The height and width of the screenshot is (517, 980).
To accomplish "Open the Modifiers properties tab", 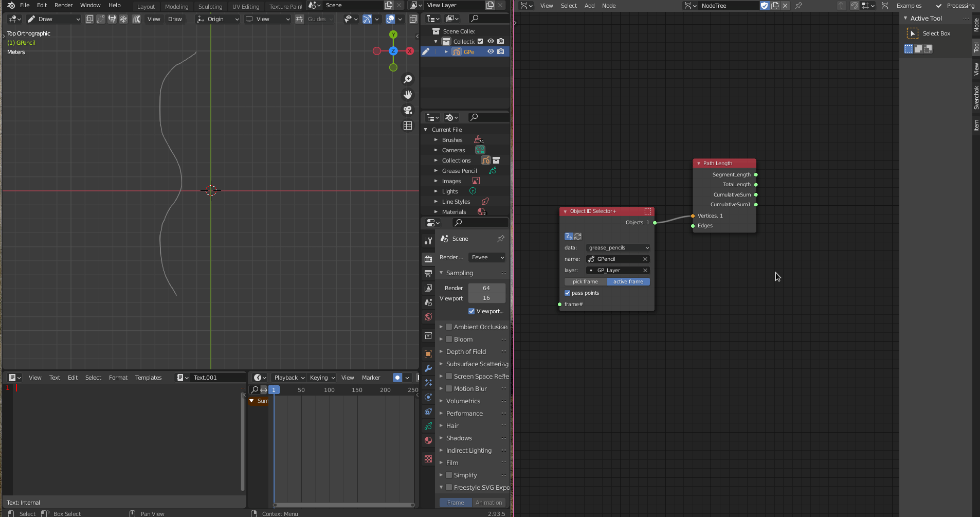I will tap(428, 368).
